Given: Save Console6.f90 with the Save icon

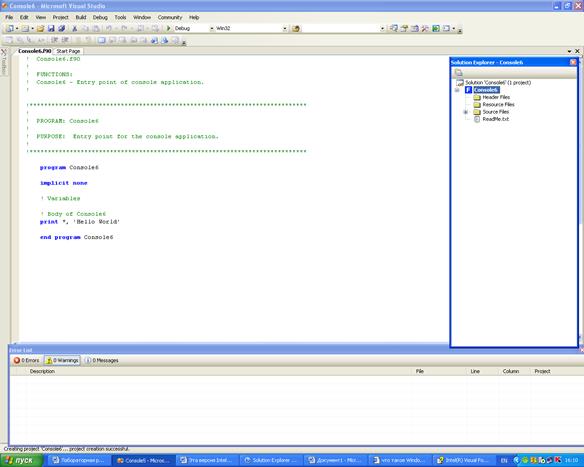Looking at the screenshot, I should click(x=51, y=28).
